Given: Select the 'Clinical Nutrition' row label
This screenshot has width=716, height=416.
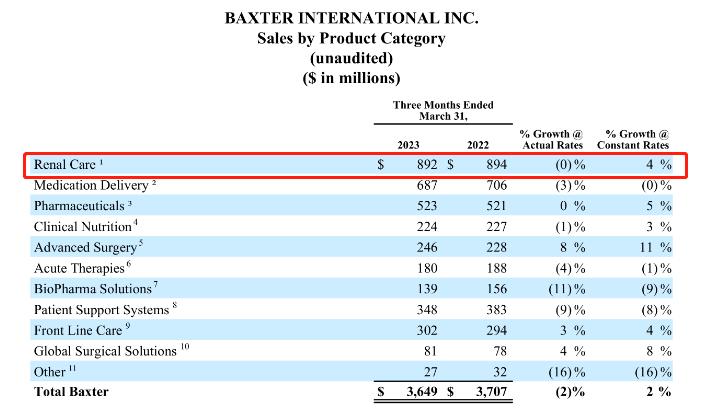Looking at the screenshot, I should coord(83,226).
